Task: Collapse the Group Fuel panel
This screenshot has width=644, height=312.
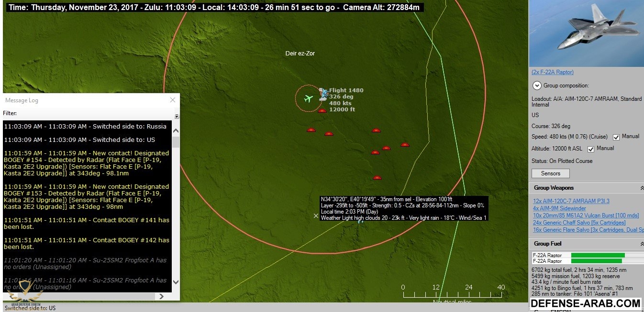Action: click(x=642, y=244)
